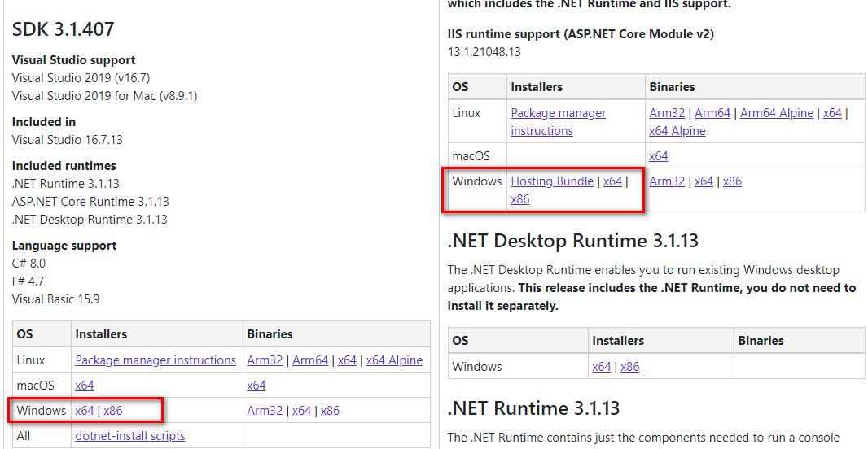Download SDK Windows x64 installer
The image size is (868, 449).
point(84,411)
